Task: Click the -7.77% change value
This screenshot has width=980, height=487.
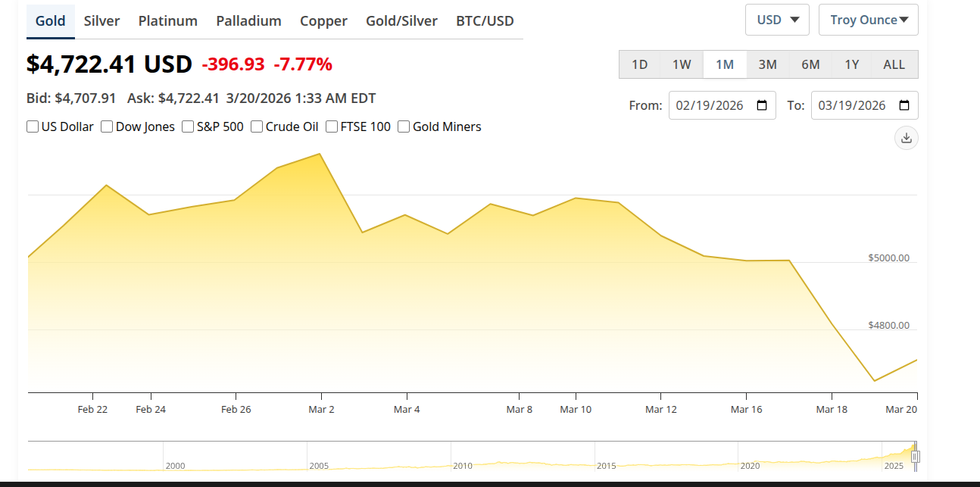Action: (303, 64)
